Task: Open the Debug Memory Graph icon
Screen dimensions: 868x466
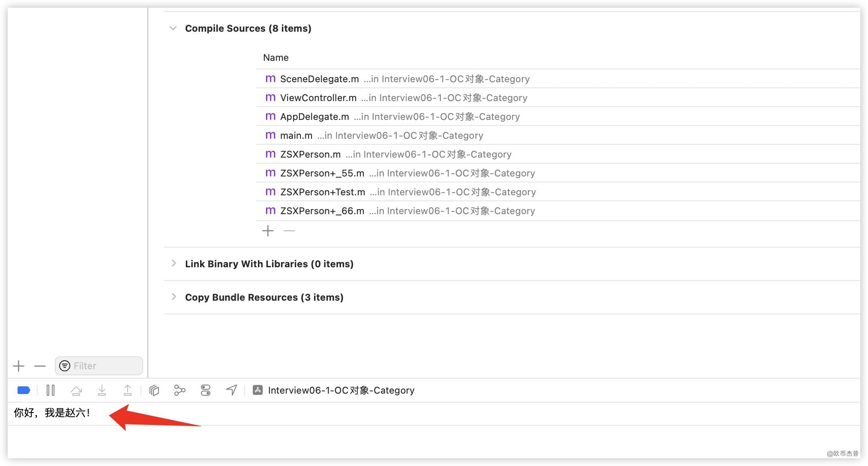Action: pos(180,390)
